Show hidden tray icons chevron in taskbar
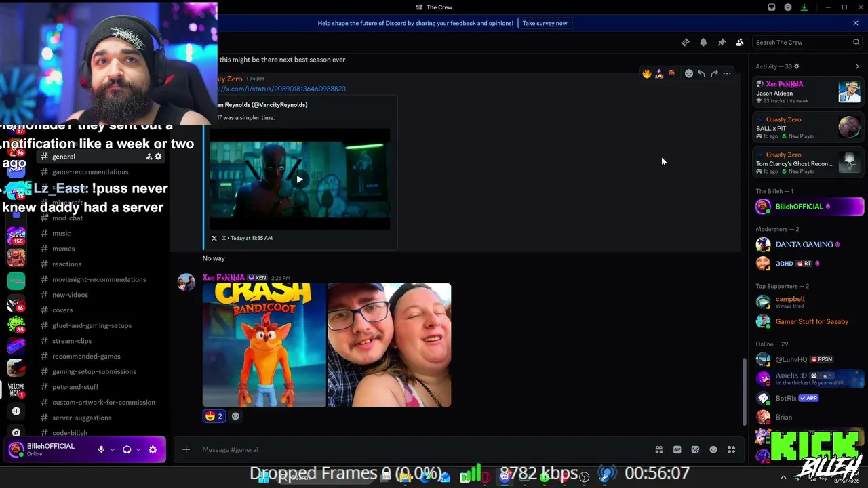 point(783,477)
